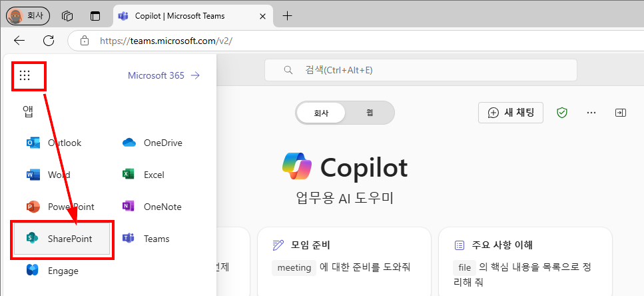Image resolution: width=644 pixels, height=296 pixels.
Task: Switch to the 웹 toggle option
Action: [370, 113]
